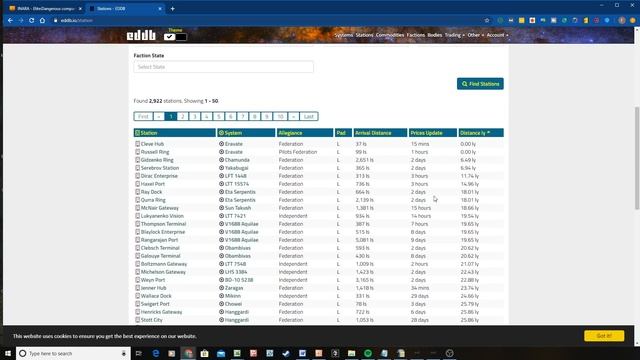Open the Systems page
This screenshot has height=360, width=640.
344,35
